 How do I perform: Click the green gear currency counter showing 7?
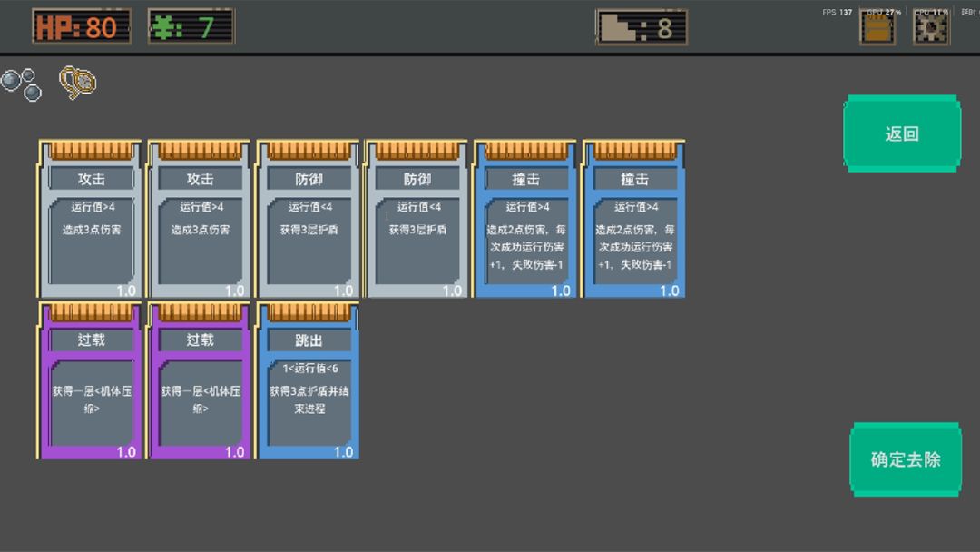click(191, 26)
